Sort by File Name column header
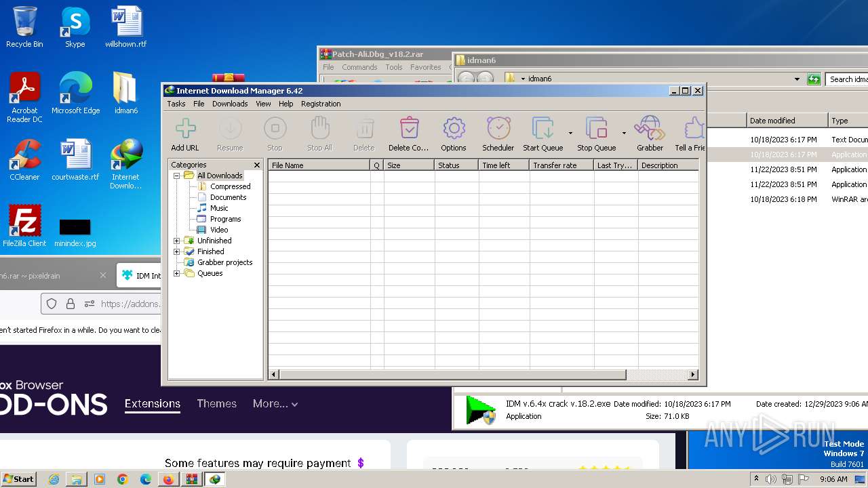This screenshot has width=868, height=488. click(x=319, y=165)
